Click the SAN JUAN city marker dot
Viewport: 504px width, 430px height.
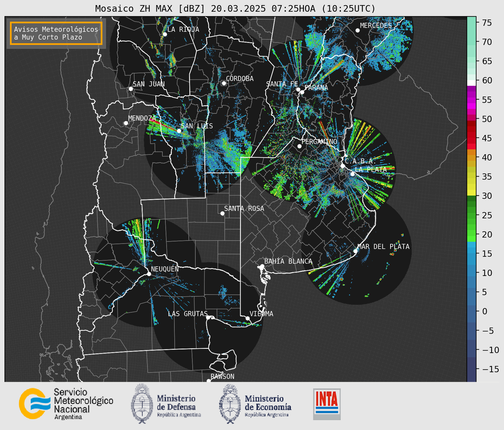(x=131, y=89)
